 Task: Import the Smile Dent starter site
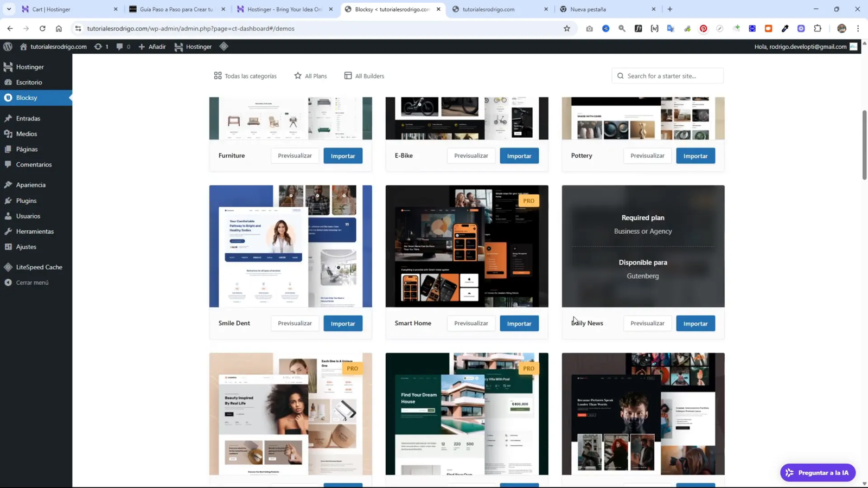[343, 324]
